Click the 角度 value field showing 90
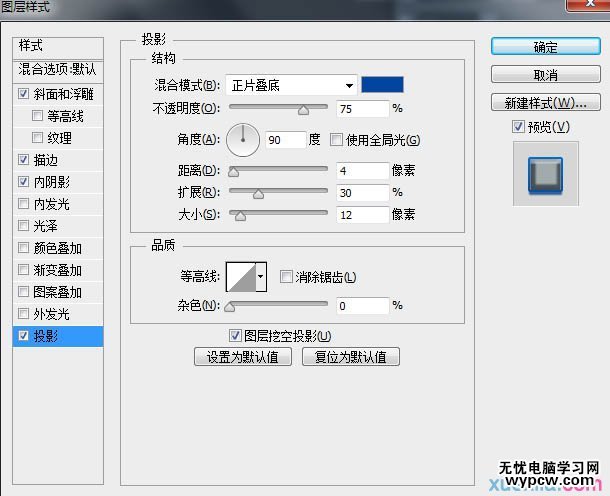This screenshot has width=610, height=496. [x=286, y=140]
